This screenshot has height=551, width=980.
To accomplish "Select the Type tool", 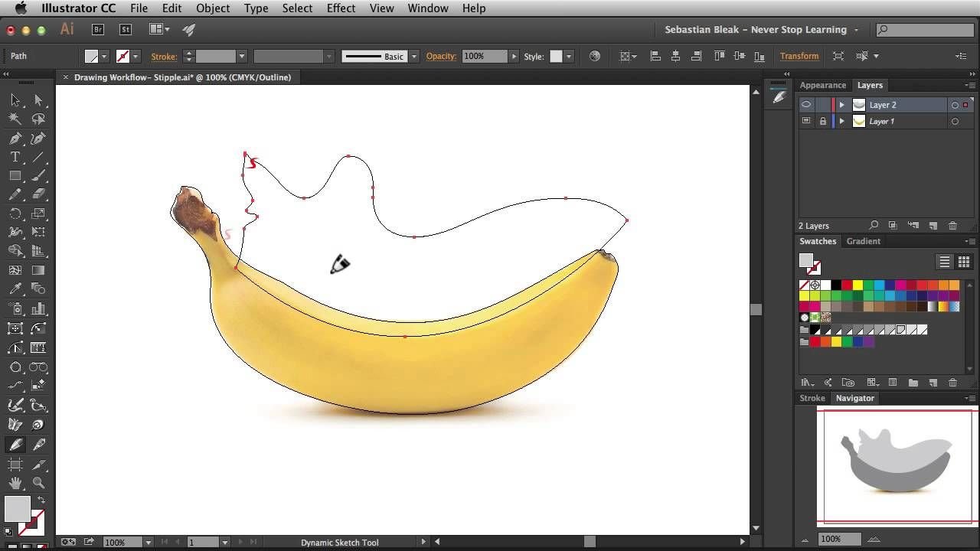I will tap(15, 158).
